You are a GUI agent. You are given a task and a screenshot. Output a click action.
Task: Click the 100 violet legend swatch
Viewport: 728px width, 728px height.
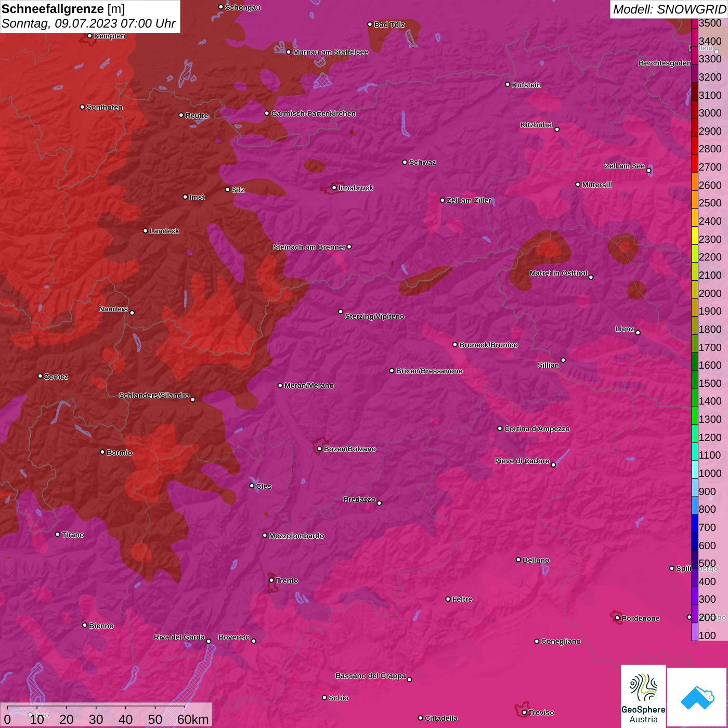pyautogui.click(x=694, y=632)
